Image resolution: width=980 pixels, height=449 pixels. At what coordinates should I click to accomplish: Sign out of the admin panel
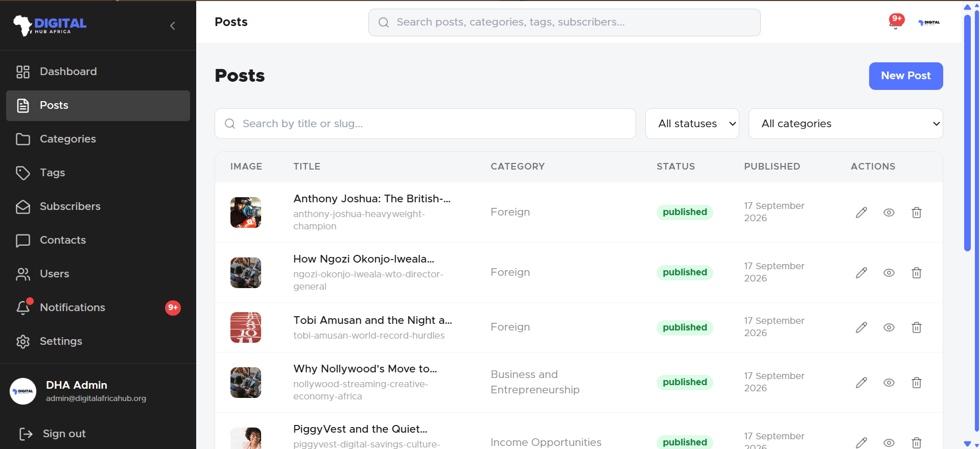[x=52, y=434]
